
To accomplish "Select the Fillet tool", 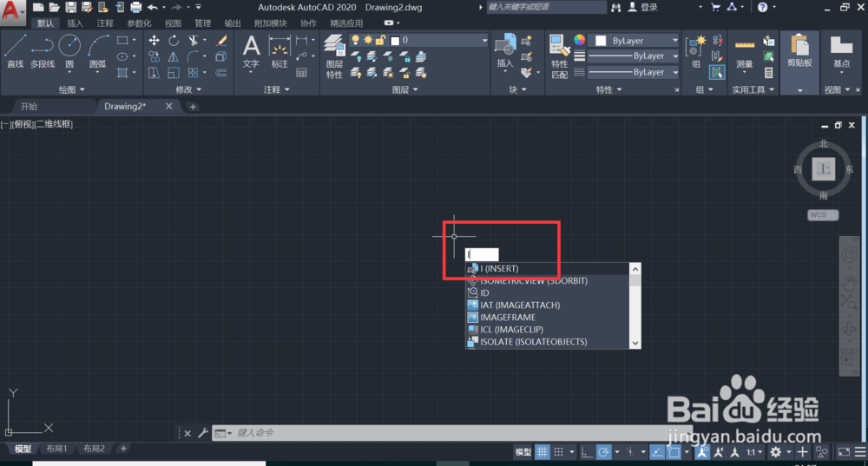I will point(193,56).
